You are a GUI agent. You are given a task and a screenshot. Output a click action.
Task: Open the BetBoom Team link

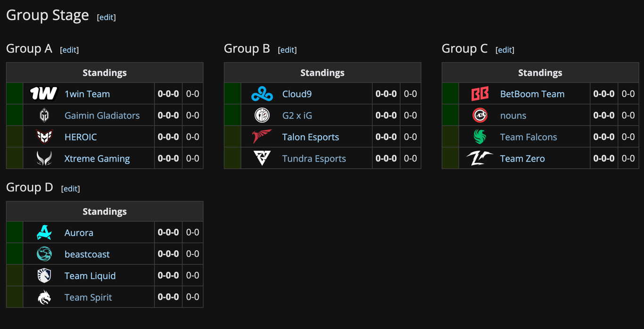pyautogui.click(x=532, y=94)
